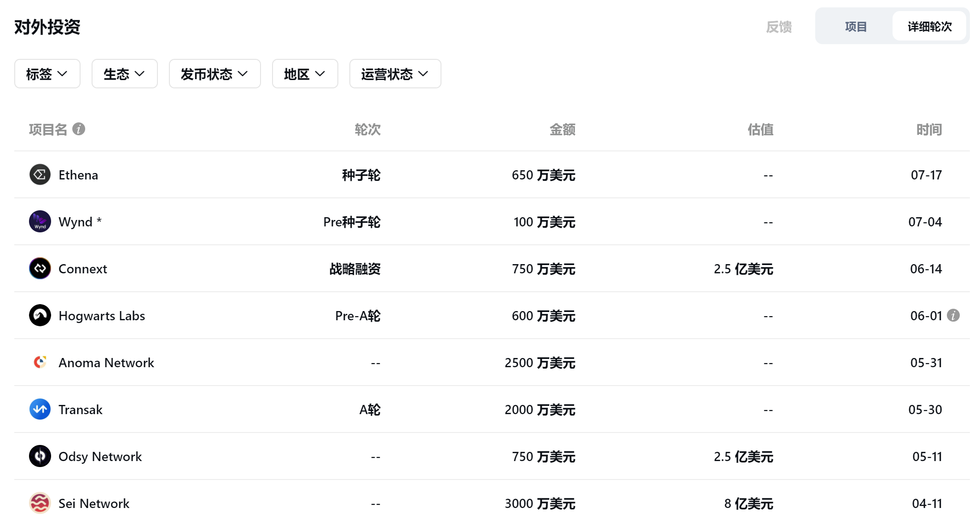Open the Hogwarts Labs project link
The image size is (980, 531).
102,316
